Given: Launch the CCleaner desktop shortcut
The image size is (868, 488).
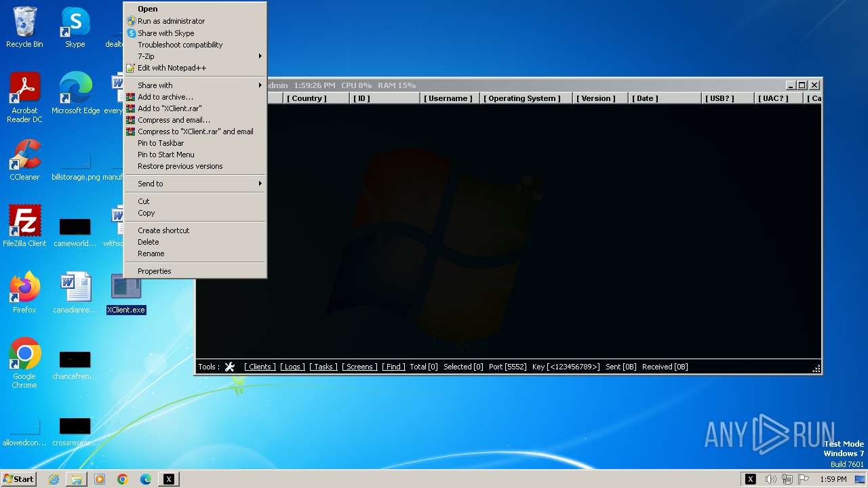Looking at the screenshot, I should [24, 160].
